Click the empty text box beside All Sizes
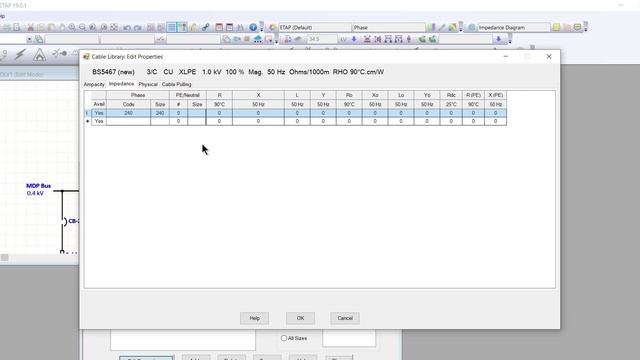640x360 pixels. point(349,338)
